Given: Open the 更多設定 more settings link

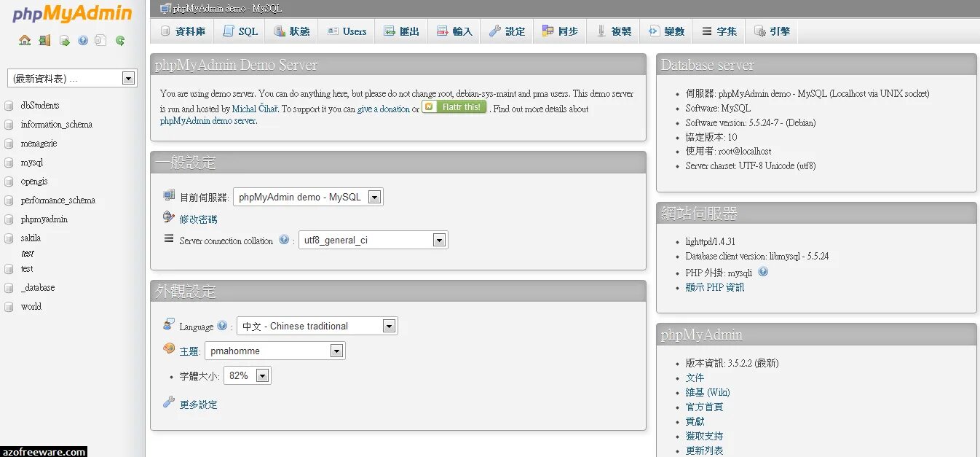Looking at the screenshot, I should point(198,405).
